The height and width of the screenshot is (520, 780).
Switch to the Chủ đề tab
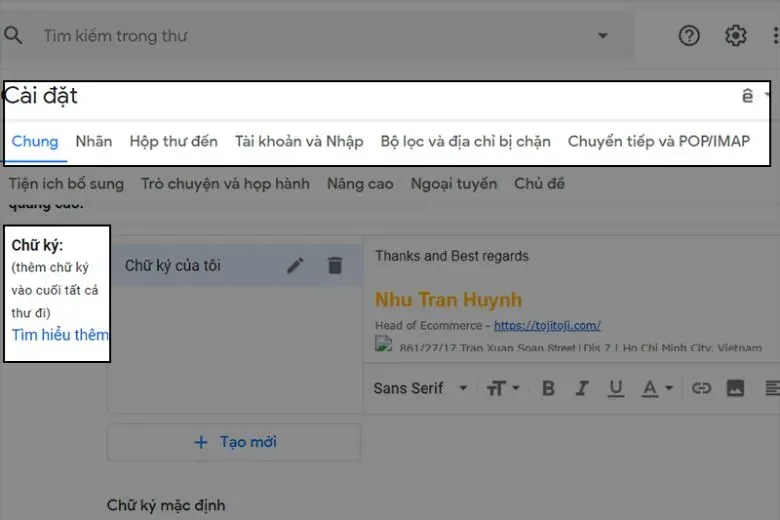coord(539,184)
